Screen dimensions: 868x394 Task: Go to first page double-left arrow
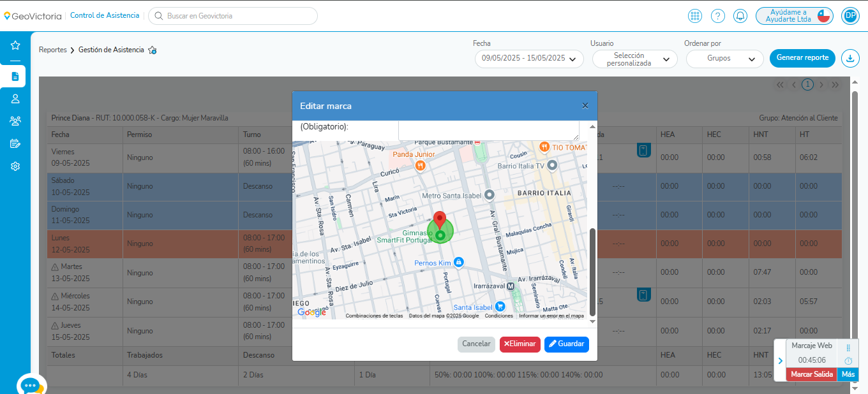click(780, 85)
